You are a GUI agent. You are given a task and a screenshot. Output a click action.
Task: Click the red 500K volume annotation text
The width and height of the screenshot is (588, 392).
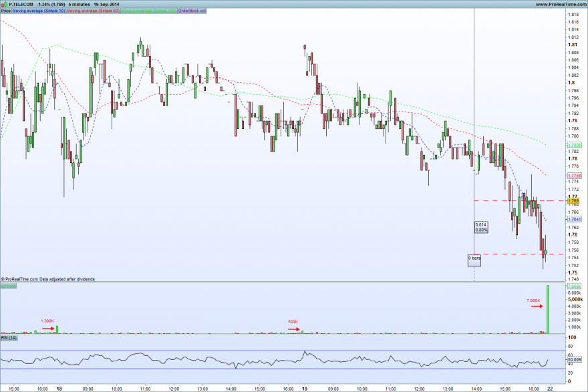[293, 322]
